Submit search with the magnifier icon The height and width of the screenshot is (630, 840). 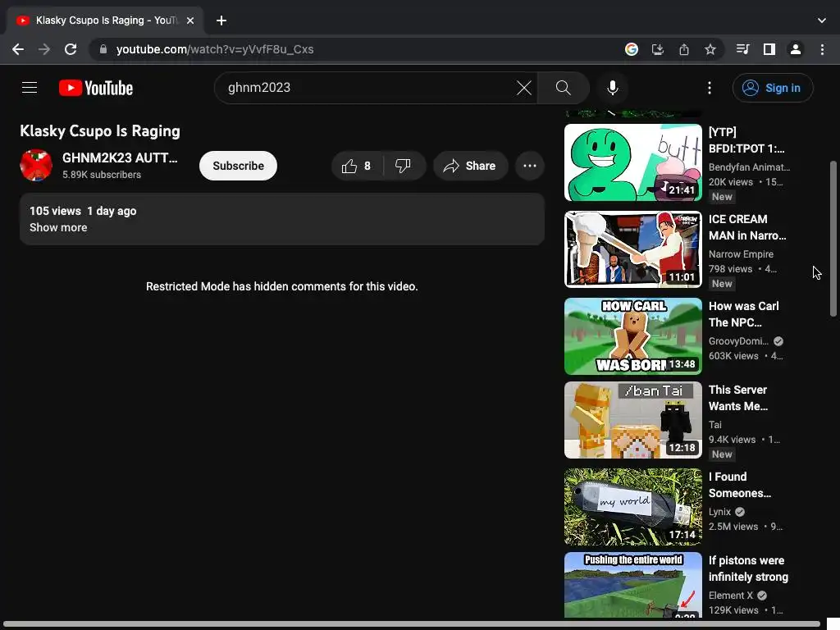563,88
